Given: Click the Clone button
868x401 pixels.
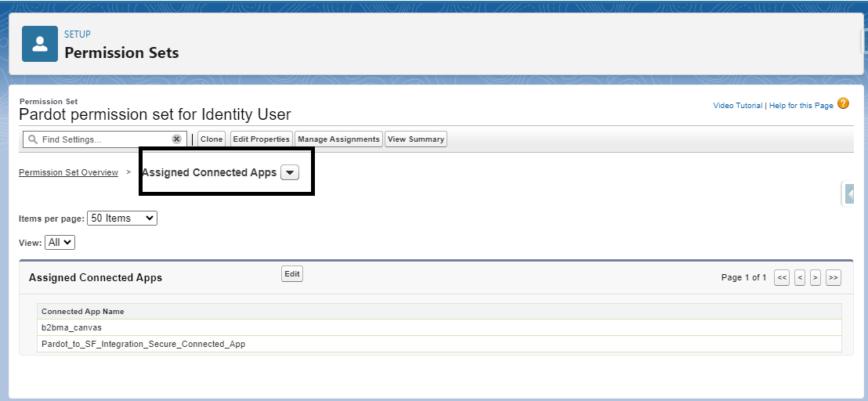Looking at the screenshot, I should (212, 139).
